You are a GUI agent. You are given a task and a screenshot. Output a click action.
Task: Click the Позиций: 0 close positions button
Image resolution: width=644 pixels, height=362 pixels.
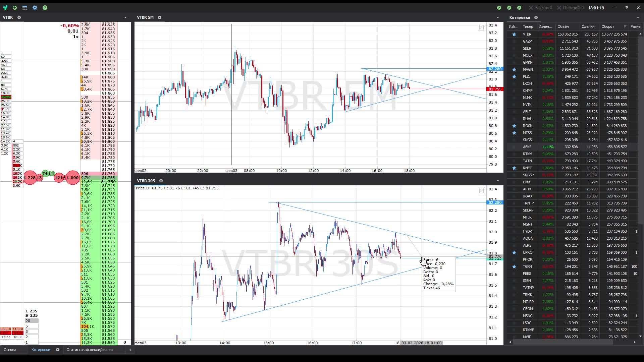coord(570,8)
